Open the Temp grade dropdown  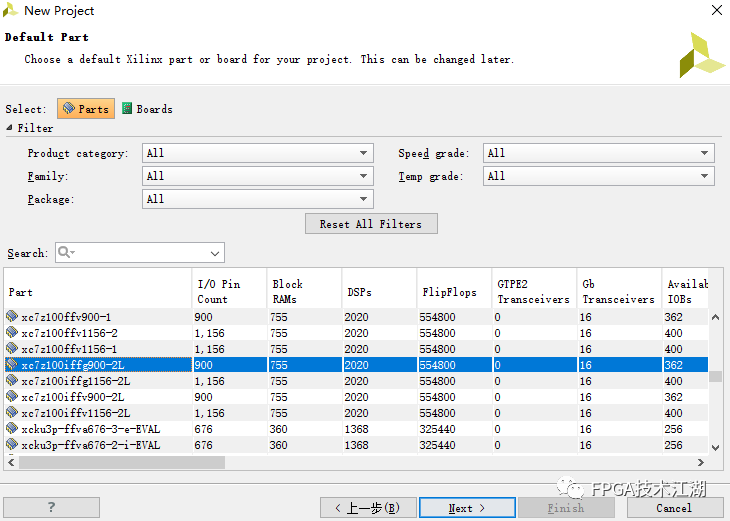pyautogui.click(x=598, y=176)
